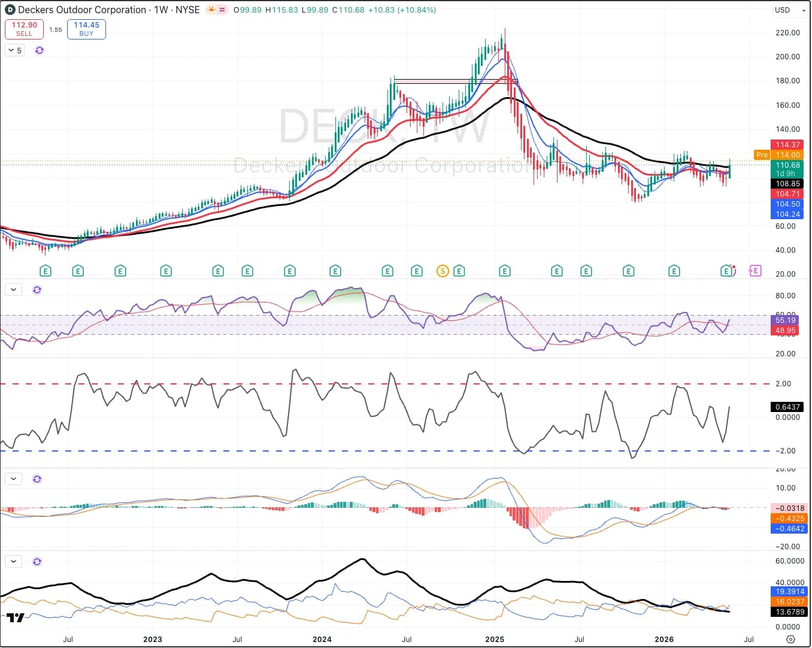Viewport: 812px width, 648px height.
Task: Click the RSI average label '48.95'
Action: click(x=786, y=331)
